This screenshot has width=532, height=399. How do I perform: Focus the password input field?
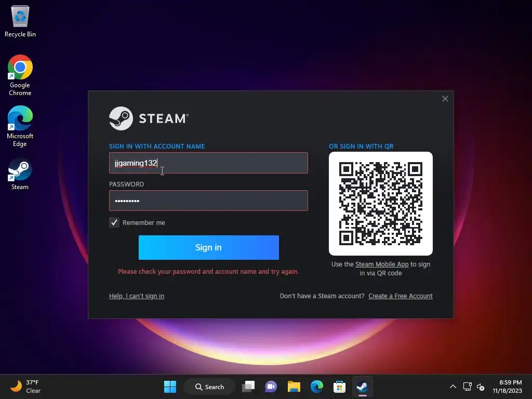pos(208,201)
